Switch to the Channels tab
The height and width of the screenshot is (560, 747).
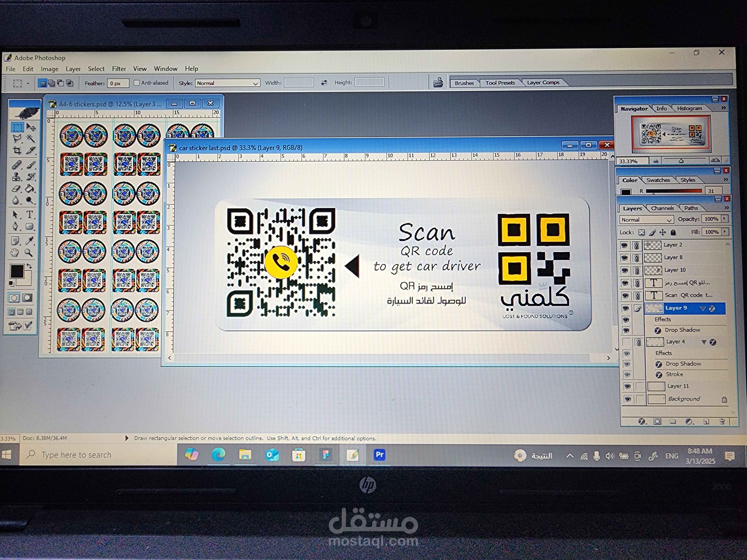pyautogui.click(x=662, y=208)
